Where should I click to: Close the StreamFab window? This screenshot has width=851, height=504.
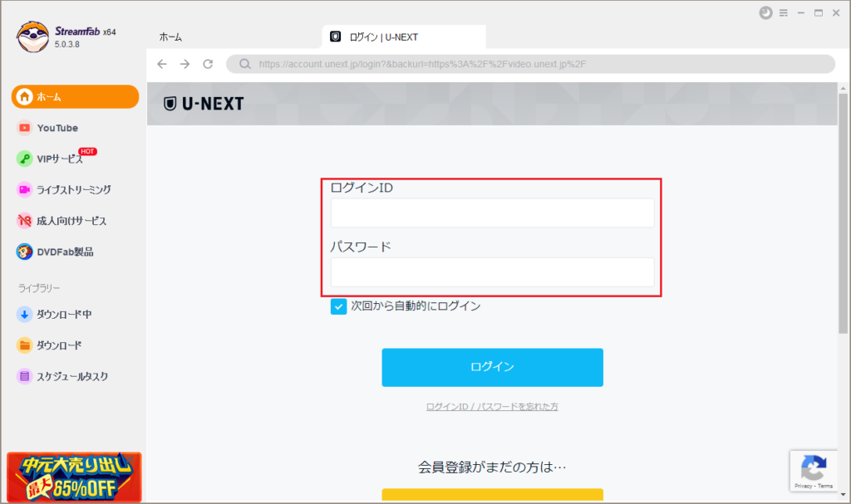coord(836,13)
